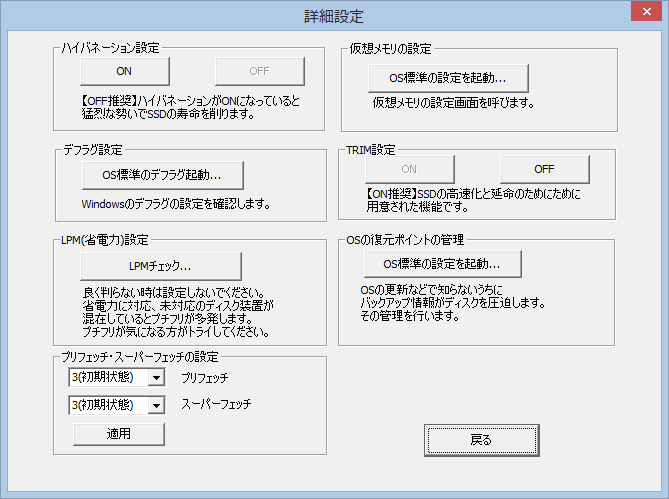
Task: Click the プリフェッチ label text
Action: 204,379
